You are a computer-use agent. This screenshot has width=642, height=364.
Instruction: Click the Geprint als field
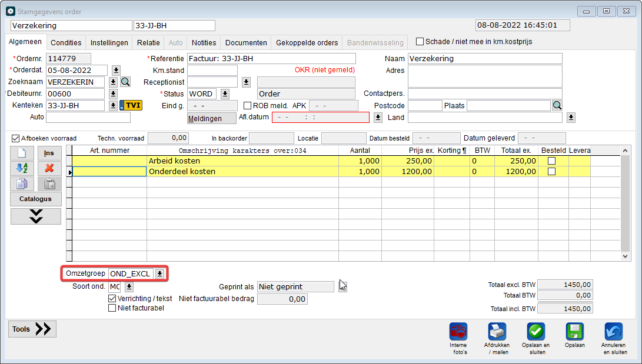click(295, 287)
